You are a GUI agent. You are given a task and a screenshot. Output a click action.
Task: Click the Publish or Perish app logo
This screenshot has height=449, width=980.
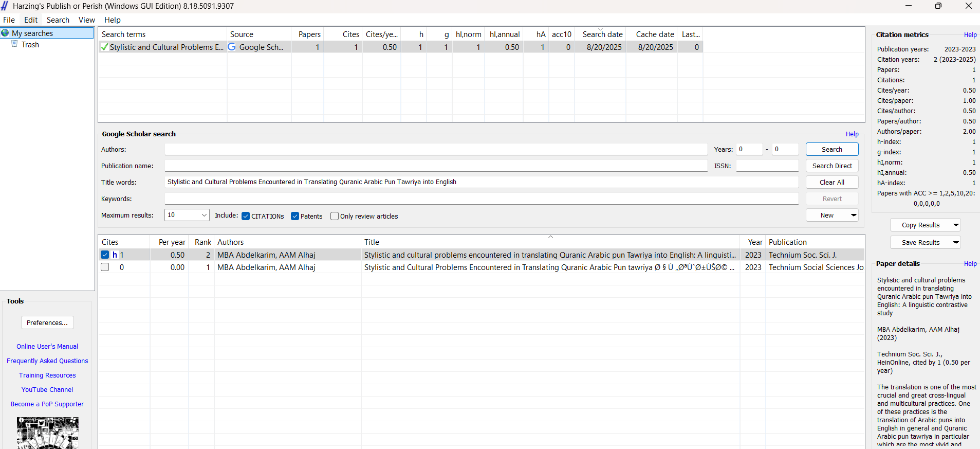click(x=5, y=6)
